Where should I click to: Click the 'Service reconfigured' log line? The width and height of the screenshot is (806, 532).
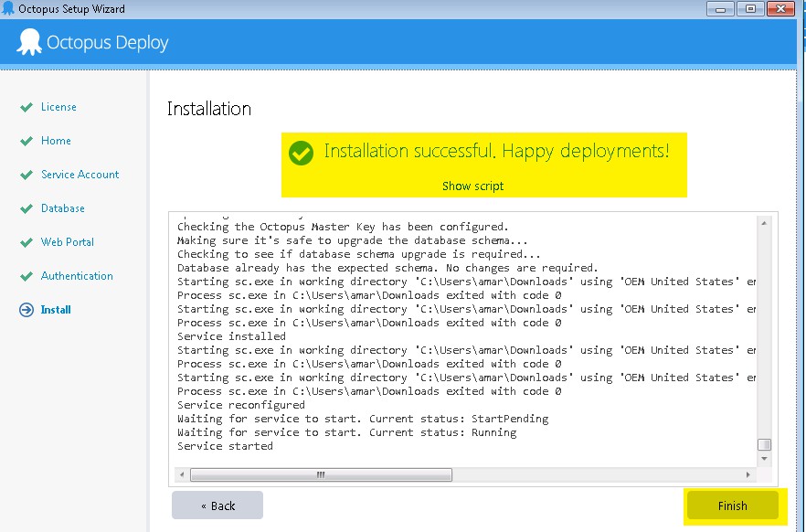click(x=241, y=405)
